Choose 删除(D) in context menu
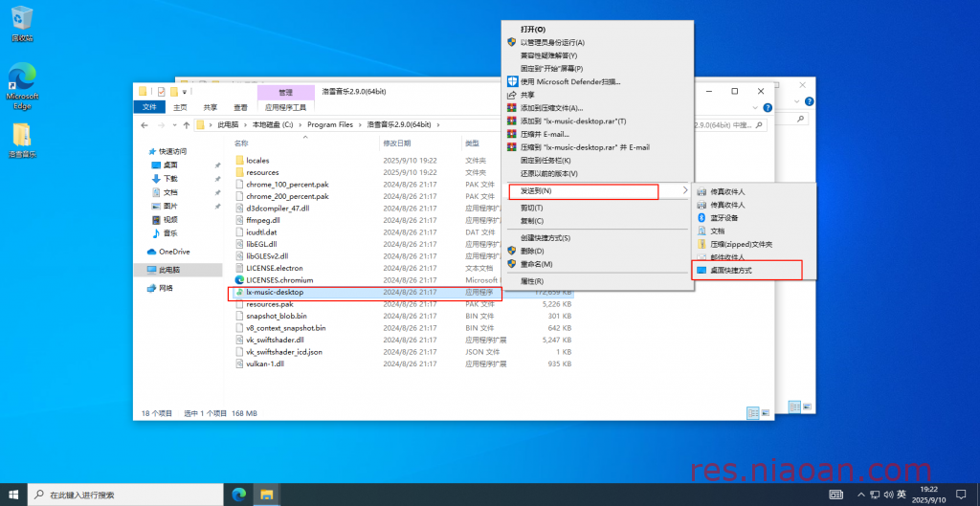The image size is (980, 506). [x=532, y=251]
